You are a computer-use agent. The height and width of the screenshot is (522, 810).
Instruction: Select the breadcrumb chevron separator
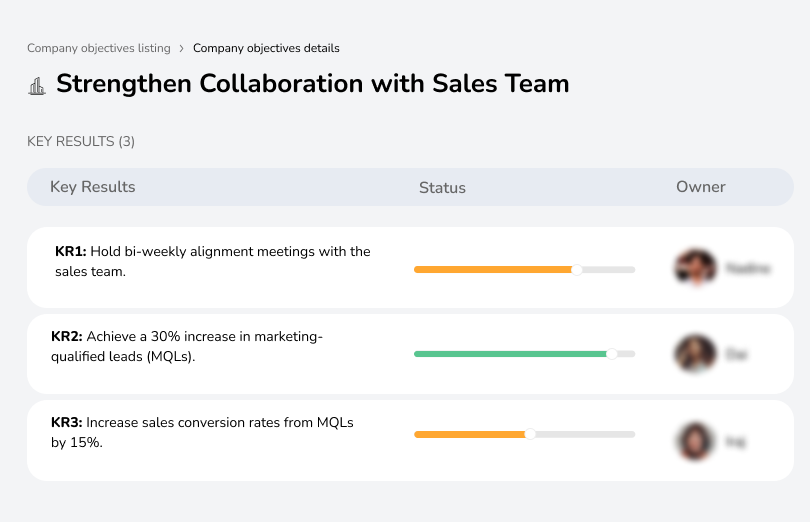coord(181,49)
